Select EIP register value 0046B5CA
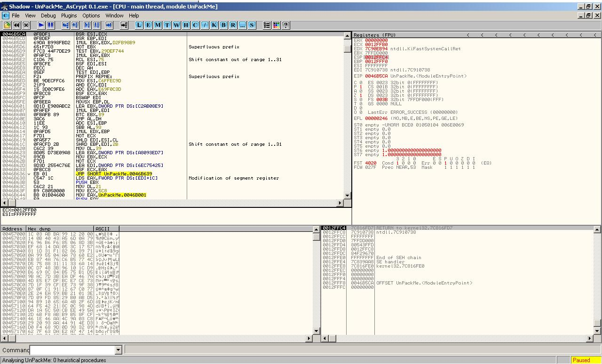Image resolution: width=602 pixels, height=364 pixels. 376,76
